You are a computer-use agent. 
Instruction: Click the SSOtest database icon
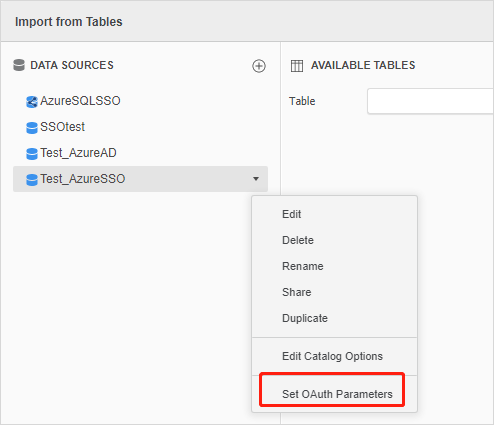[x=32, y=128]
